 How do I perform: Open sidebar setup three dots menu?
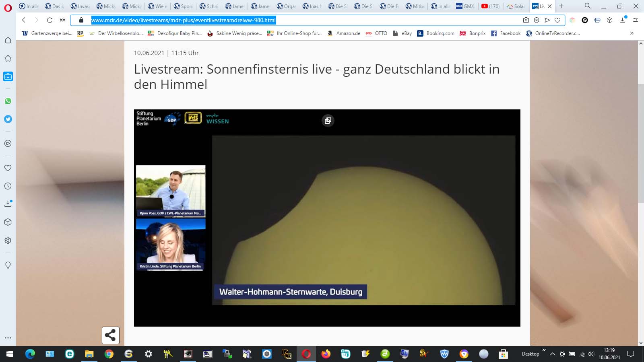coord(8,338)
